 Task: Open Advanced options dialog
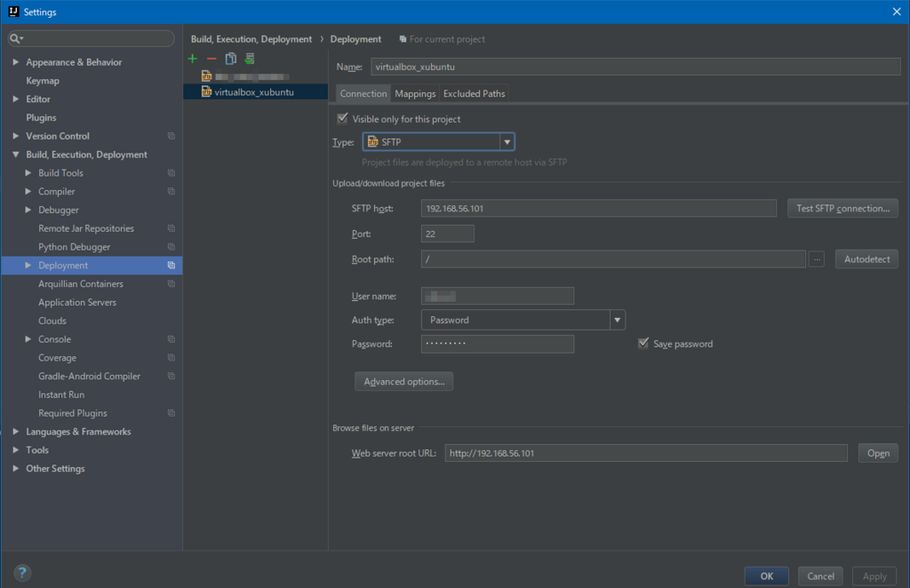point(404,382)
